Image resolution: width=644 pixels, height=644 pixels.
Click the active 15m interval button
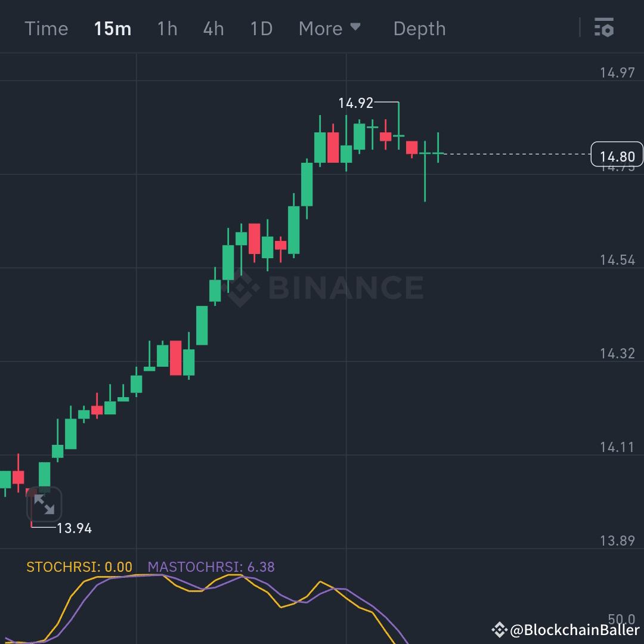(112, 28)
